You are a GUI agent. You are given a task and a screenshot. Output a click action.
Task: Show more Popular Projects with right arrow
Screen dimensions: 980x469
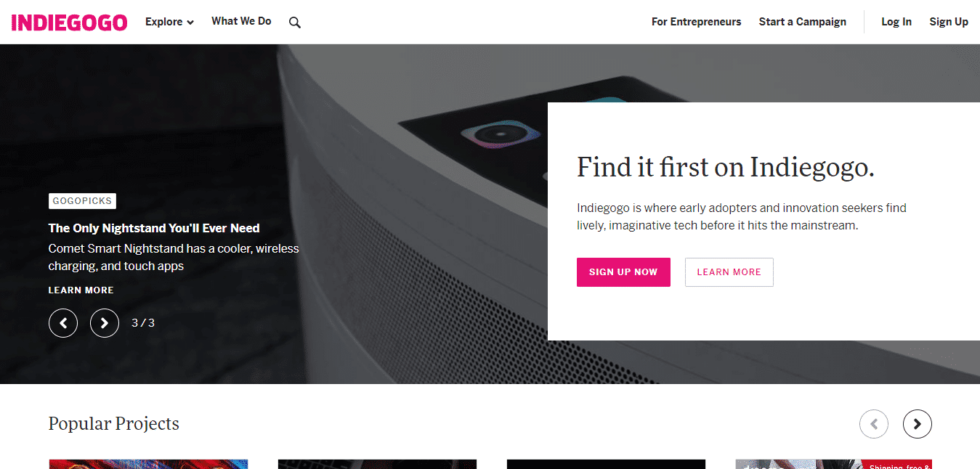[x=917, y=424]
